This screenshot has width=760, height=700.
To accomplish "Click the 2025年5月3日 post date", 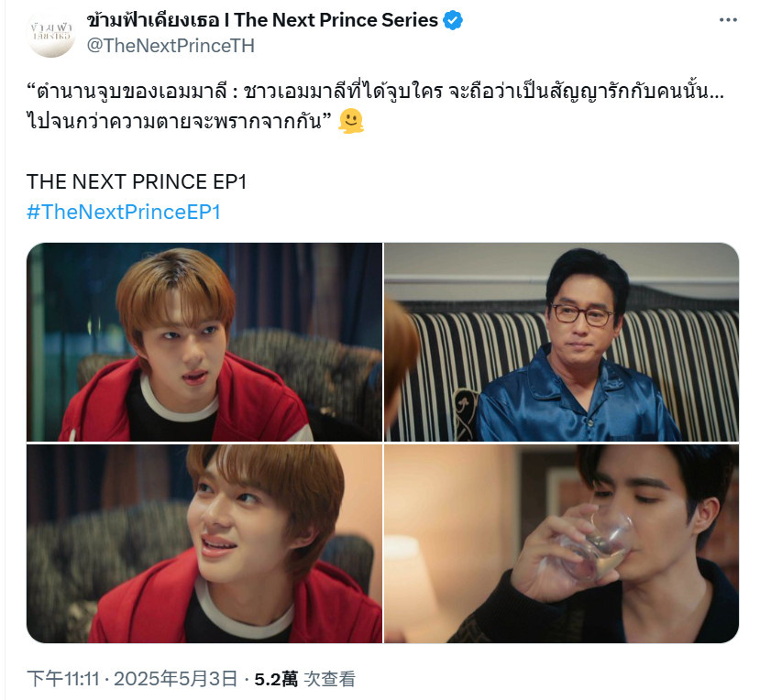I will click(175, 679).
